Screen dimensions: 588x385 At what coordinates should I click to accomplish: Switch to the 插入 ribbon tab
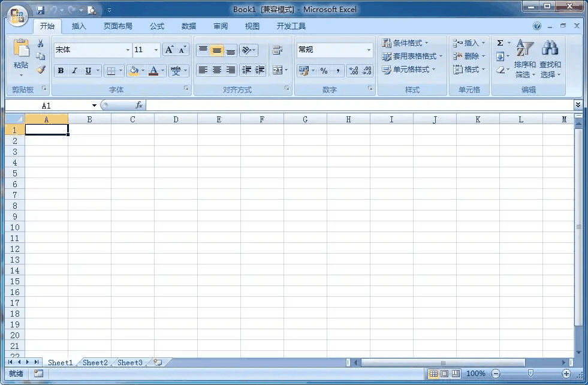click(79, 26)
